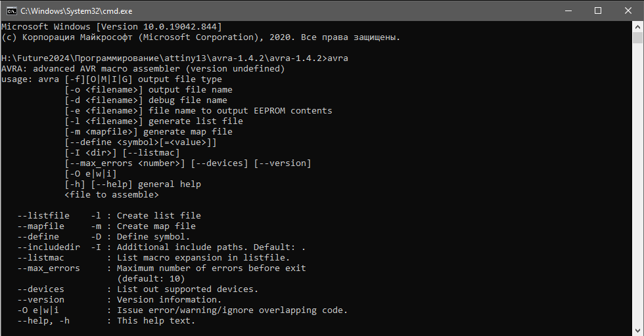Viewport: 644px width, 336px height.
Task: Click 'List out supported devices.' description text
Action: click(187, 289)
